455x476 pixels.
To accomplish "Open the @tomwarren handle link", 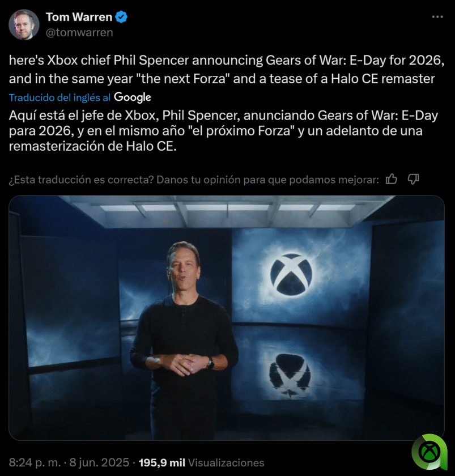I will coord(79,32).
